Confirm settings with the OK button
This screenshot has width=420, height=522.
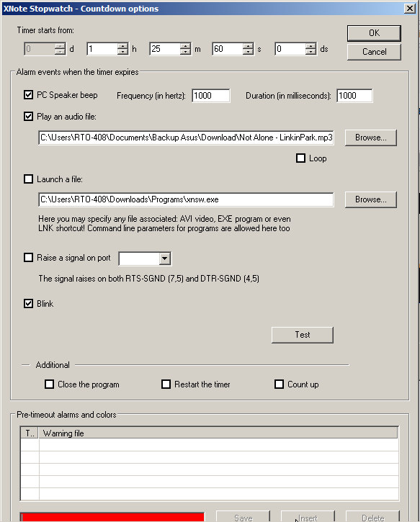374,33
